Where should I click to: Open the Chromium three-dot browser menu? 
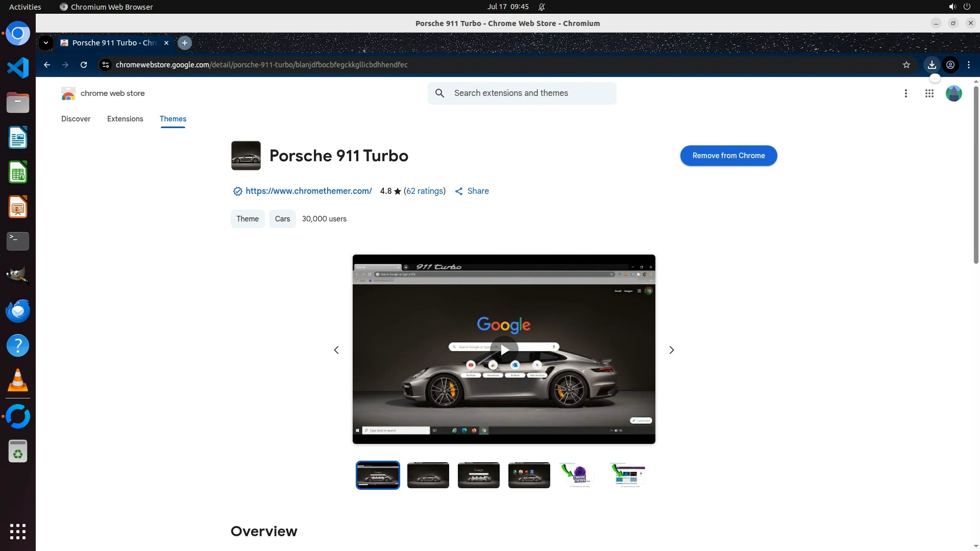click(968, 65)
